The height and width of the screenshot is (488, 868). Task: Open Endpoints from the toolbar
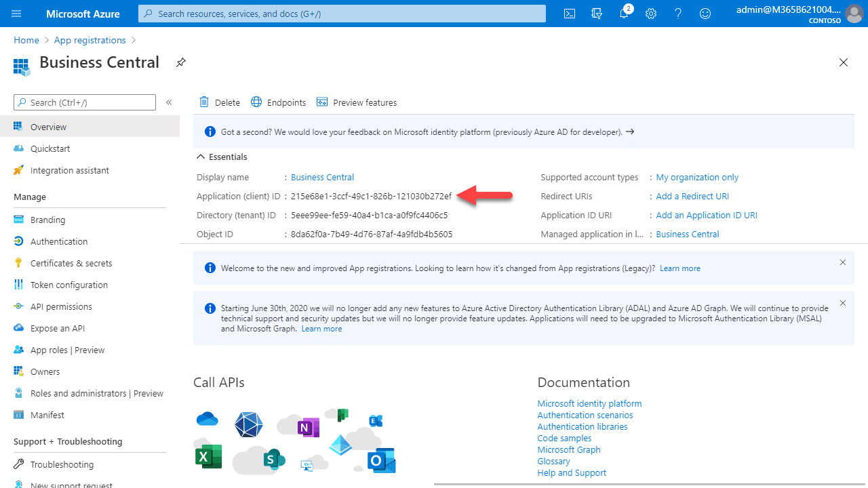pyautogui.click(x=278, y=102)
